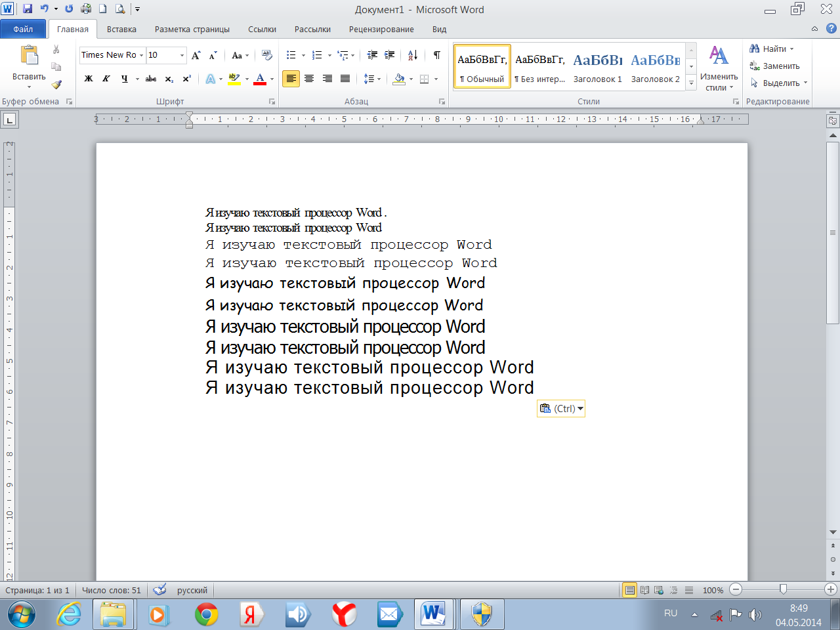This screenshot has width=840, height=630.
Task: Click the spelling check icon in status bar
Action: tap(159, 590)
